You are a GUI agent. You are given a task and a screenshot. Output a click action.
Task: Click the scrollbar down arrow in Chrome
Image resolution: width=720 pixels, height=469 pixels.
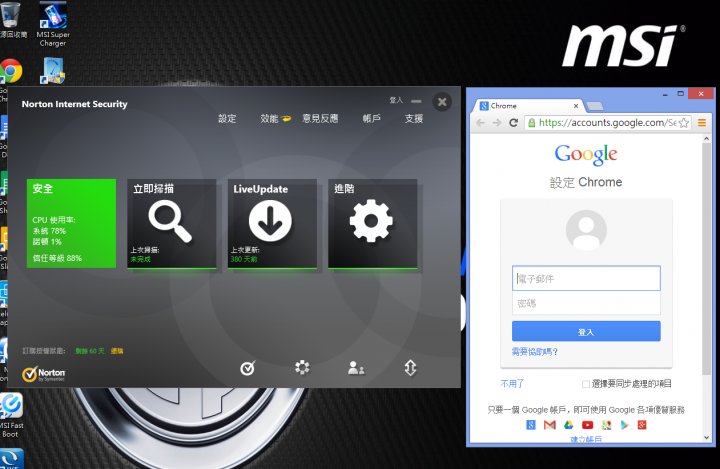(x=706, y=438)
